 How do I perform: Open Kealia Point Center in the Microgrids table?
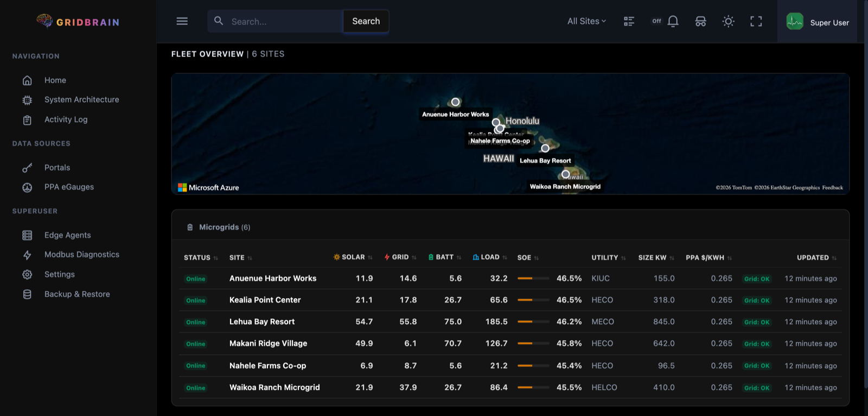pos(265,300)
